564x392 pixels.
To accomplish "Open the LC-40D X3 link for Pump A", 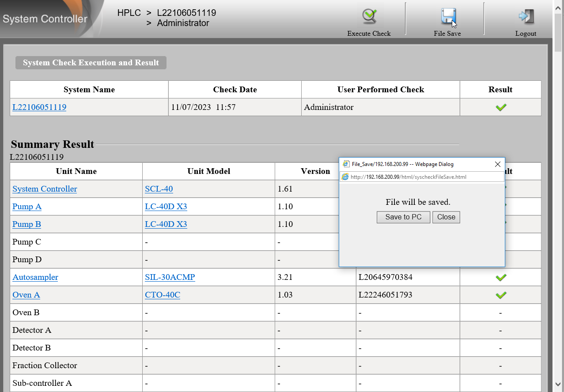I will tap(166, 207).
